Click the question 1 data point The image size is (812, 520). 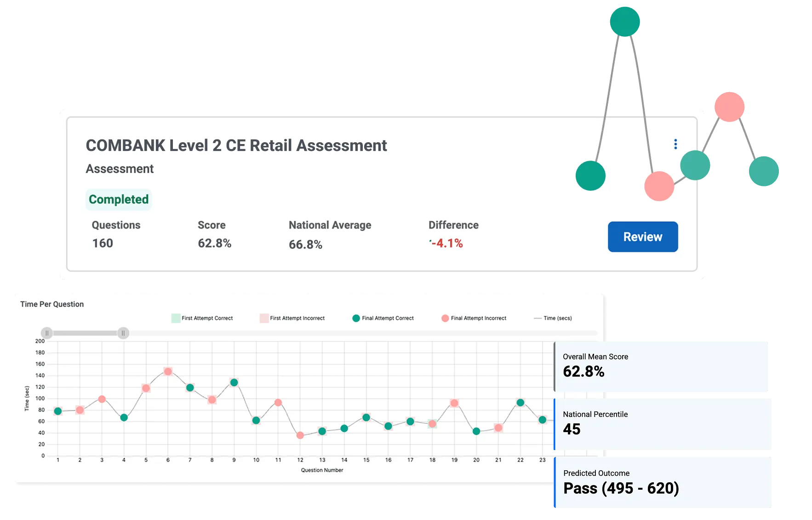[x=58, y=411]
